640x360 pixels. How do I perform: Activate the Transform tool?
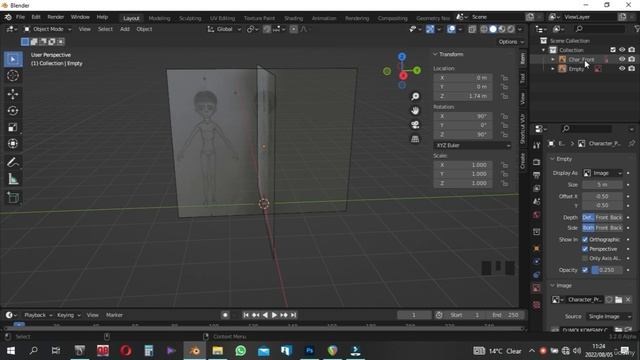13,144
